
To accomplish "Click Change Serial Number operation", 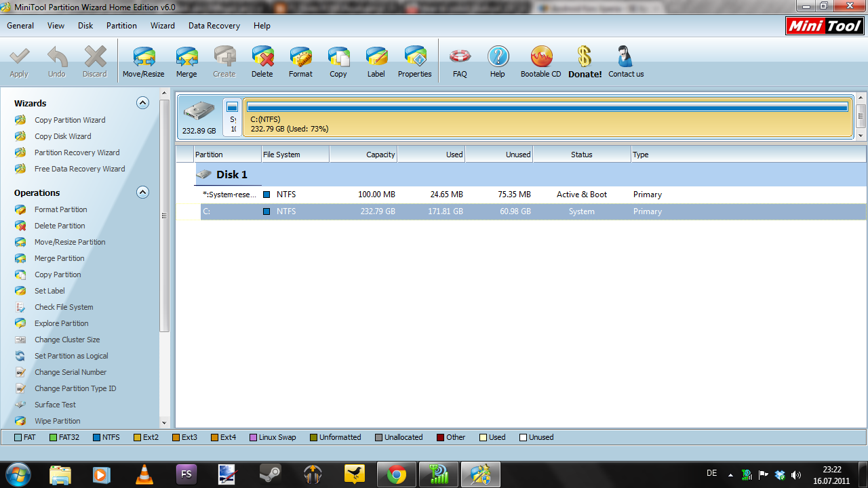I will tap(71, 372).
